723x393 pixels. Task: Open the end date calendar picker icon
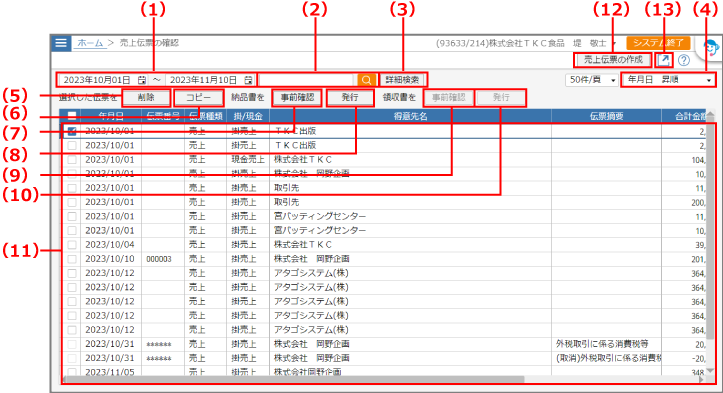click(248, 80)
